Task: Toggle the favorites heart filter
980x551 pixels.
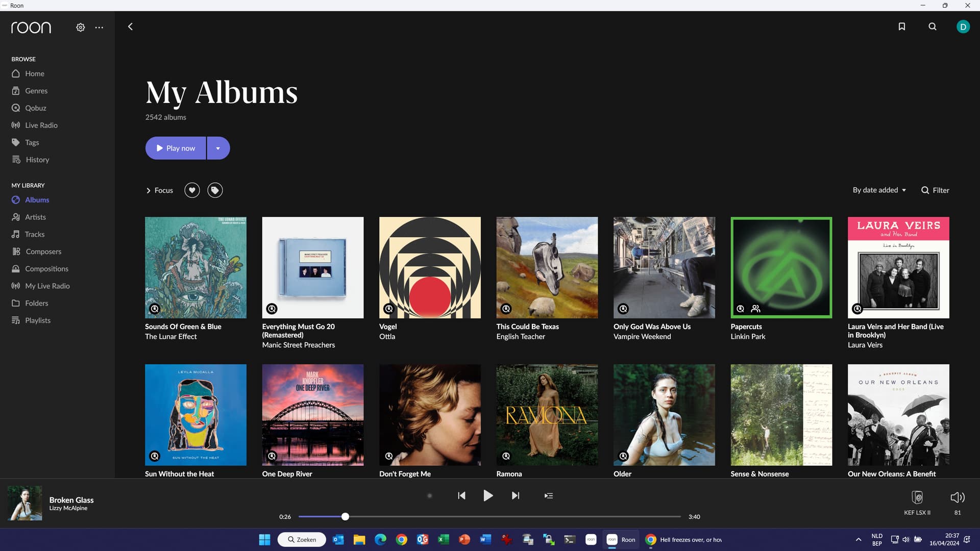Action: (192, 190)
